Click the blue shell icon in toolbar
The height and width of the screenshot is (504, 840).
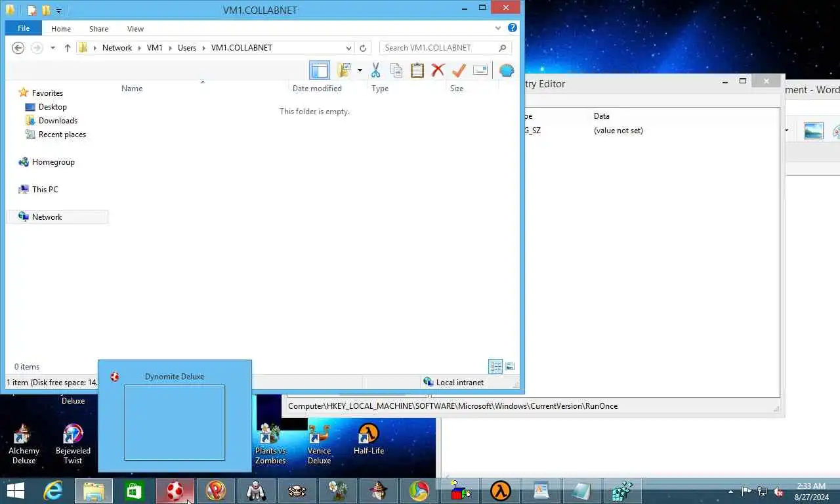click(x=506, y=70)
